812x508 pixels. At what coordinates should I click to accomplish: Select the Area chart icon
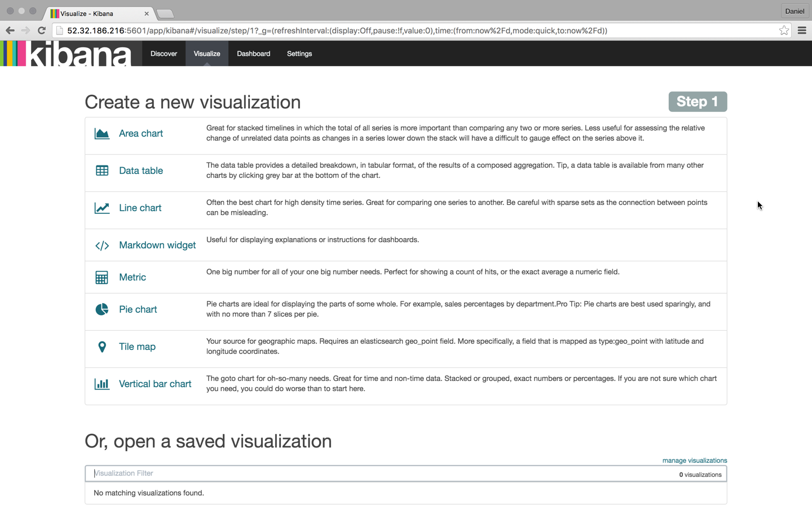[101, 133]
